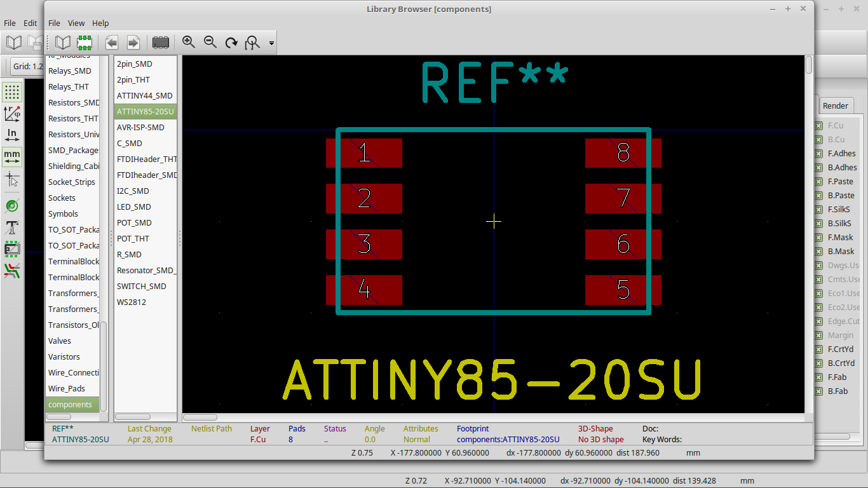Click pad 1 on footprint canvas

[x=364, y=153]
